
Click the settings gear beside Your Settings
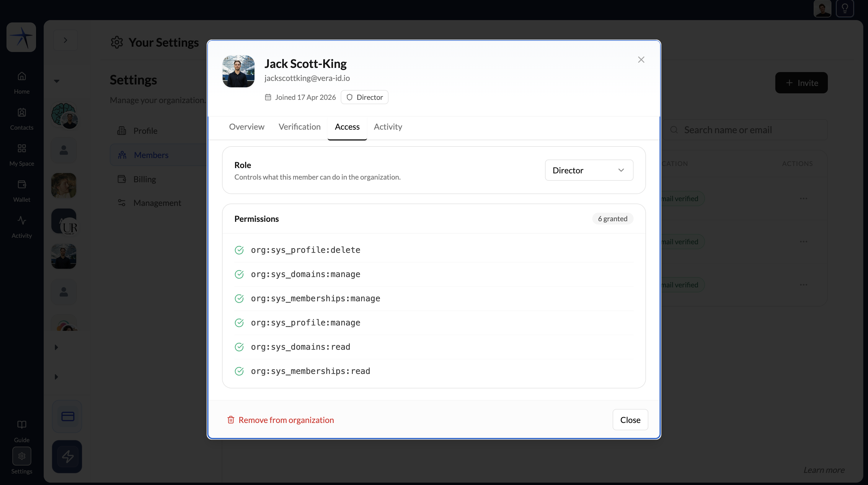117,42
